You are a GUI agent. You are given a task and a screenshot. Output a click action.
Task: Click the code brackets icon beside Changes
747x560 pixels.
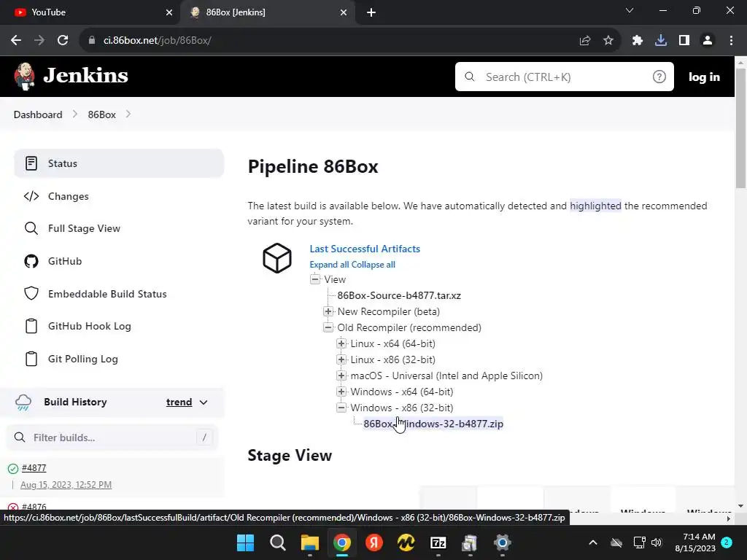[31, 196]
